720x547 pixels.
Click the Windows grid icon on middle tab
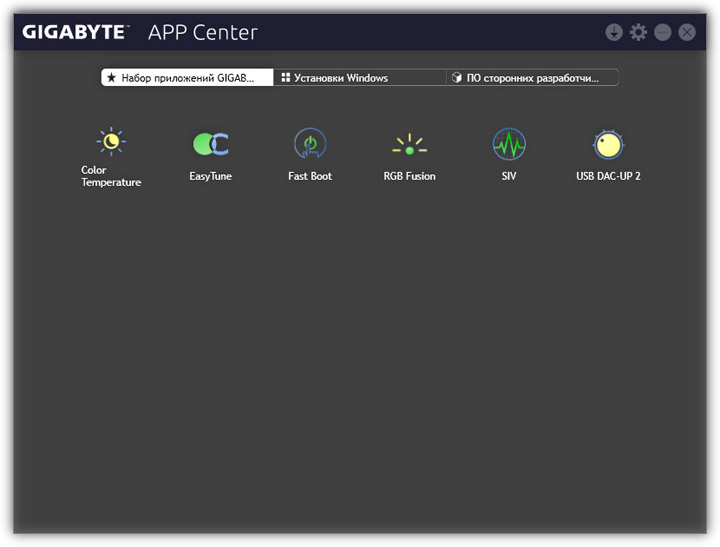click(285, 77)
